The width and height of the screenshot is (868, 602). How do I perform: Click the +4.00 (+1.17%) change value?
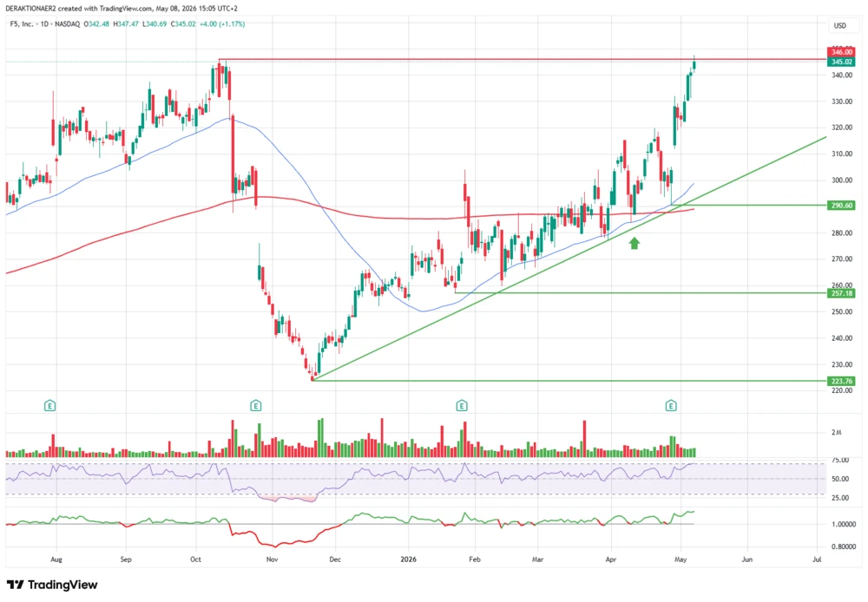tap(222, 24)
